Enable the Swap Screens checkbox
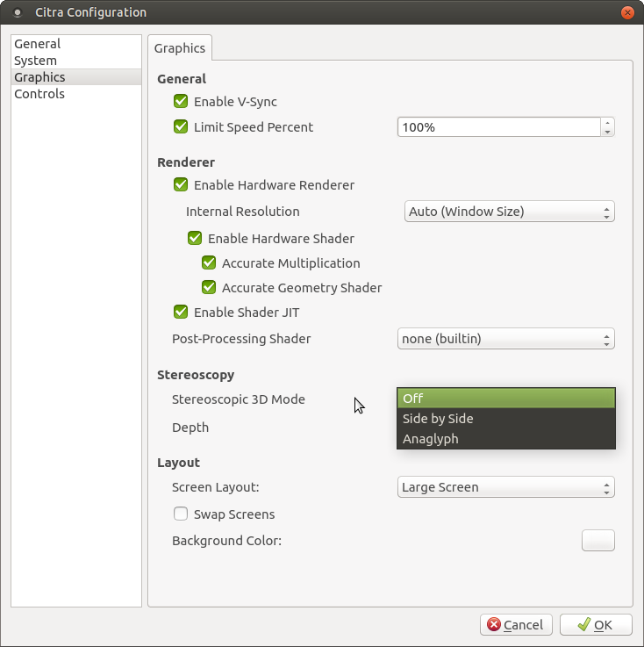 click(181, 514)
